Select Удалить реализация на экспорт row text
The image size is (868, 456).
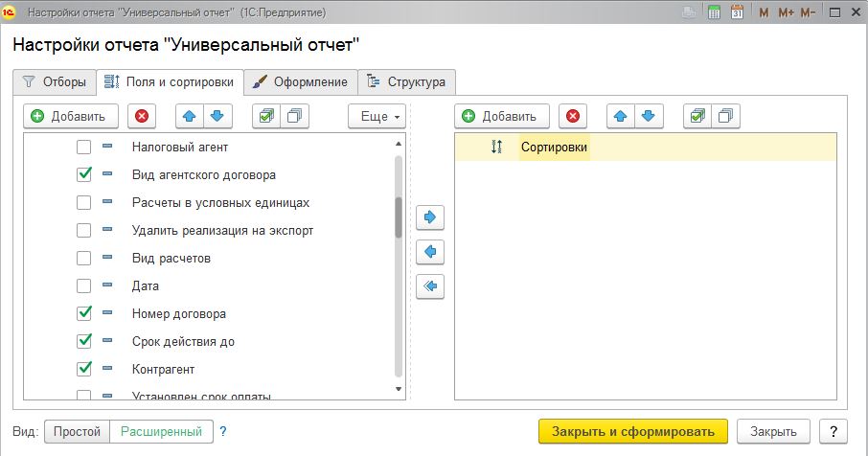222,230
